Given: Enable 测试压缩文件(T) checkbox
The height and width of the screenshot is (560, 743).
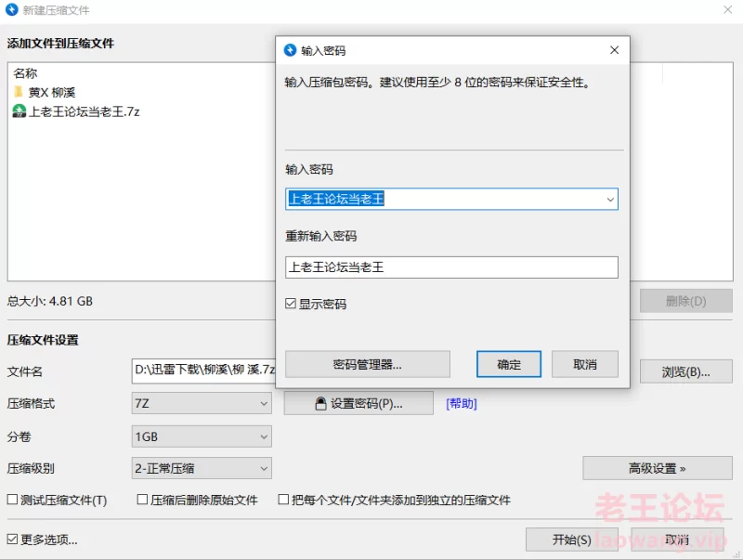Looking at the screenshot, I should point(12,500).
